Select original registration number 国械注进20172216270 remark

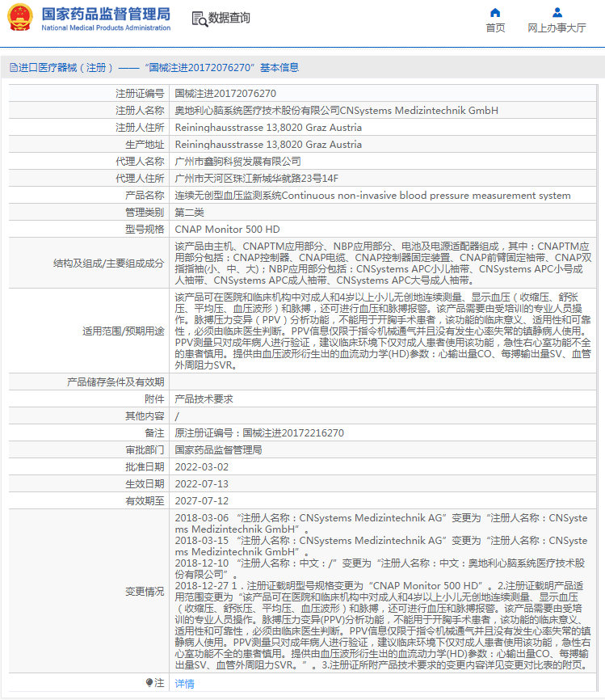point(259,433)
